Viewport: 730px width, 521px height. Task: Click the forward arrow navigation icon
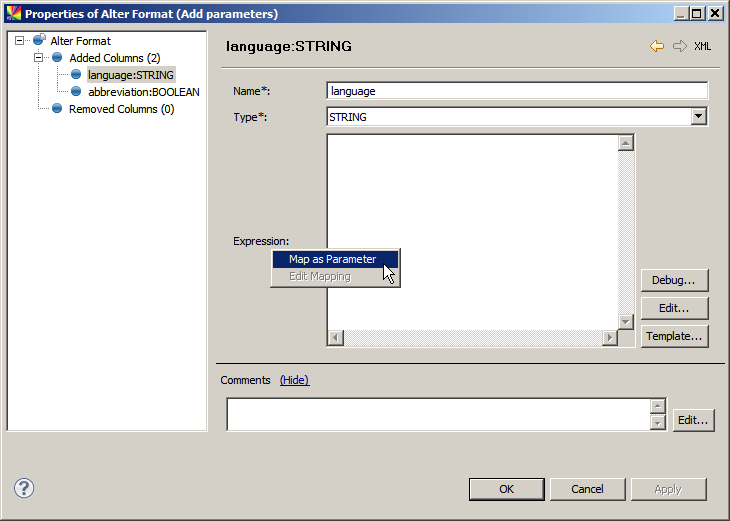coord(680,46)
